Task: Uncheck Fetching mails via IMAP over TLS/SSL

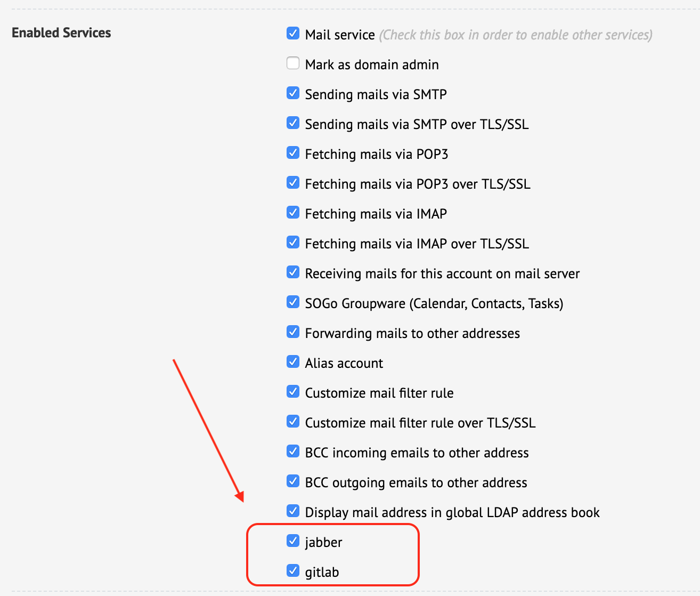Action: (x=293, y=243)
